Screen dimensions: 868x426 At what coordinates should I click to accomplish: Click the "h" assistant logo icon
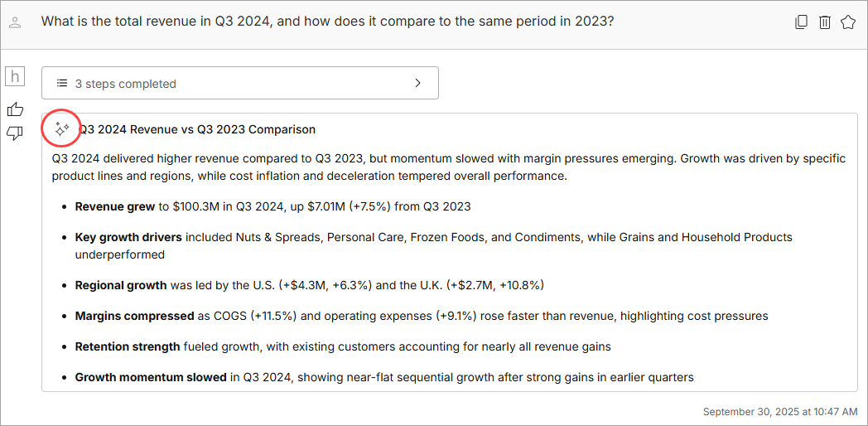(15, 77)
